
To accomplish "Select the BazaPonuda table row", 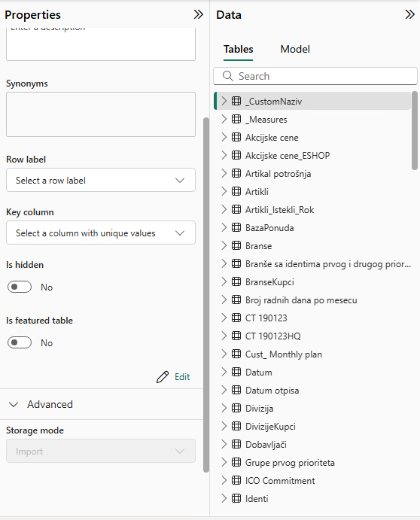I will (314, 227).
